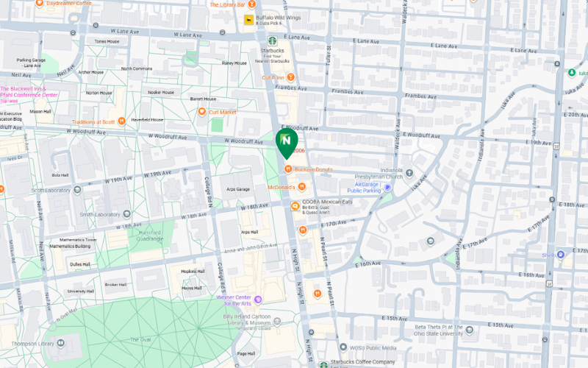Click the Scott Laboratory marker

(78, 190)
